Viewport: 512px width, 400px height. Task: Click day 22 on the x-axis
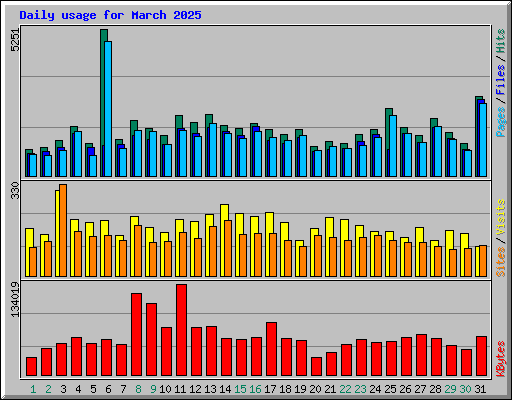click(x=345, y=389)
